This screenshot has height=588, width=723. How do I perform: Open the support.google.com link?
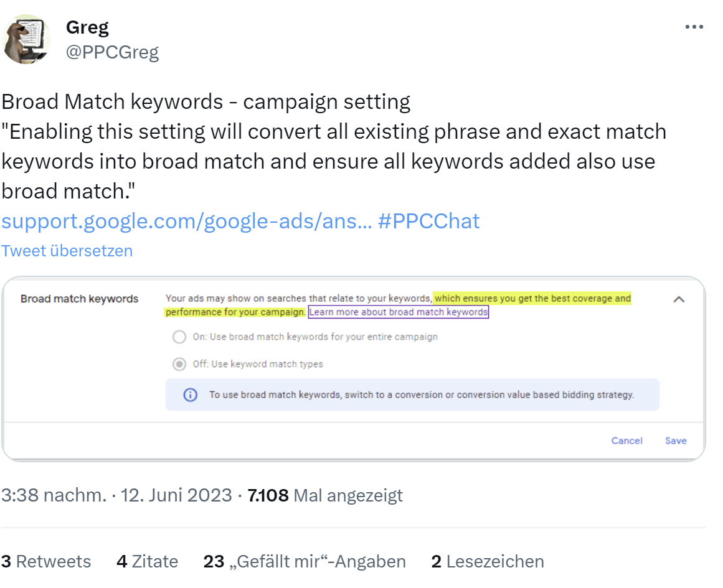tap(186, 221)
